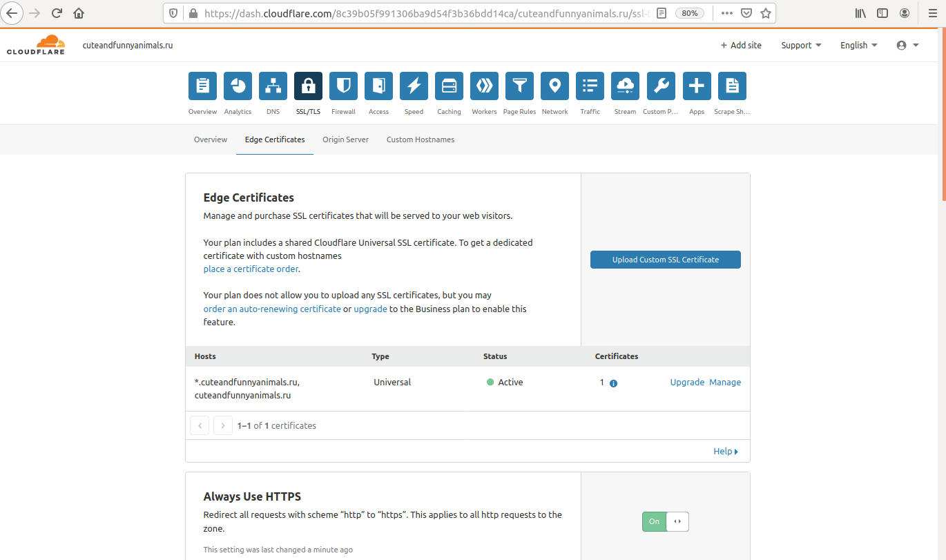Open the Custom Hostnames tab

[x=421, y=139]
